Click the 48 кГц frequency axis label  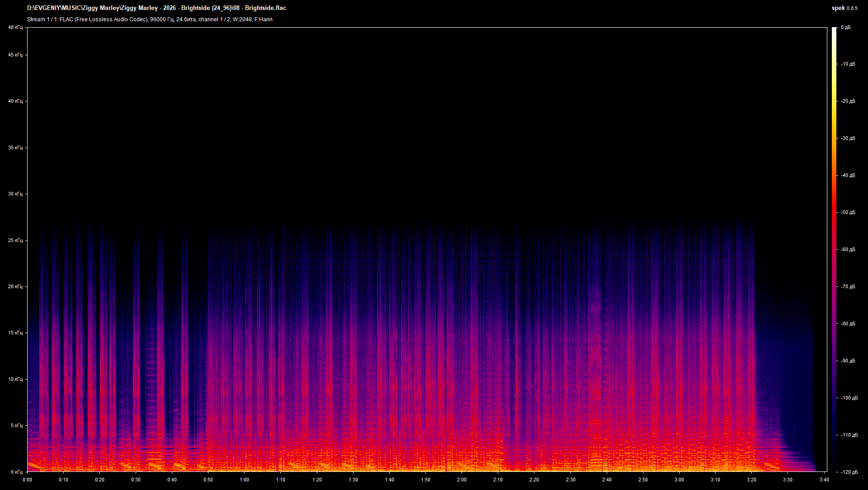click(15, 28)
